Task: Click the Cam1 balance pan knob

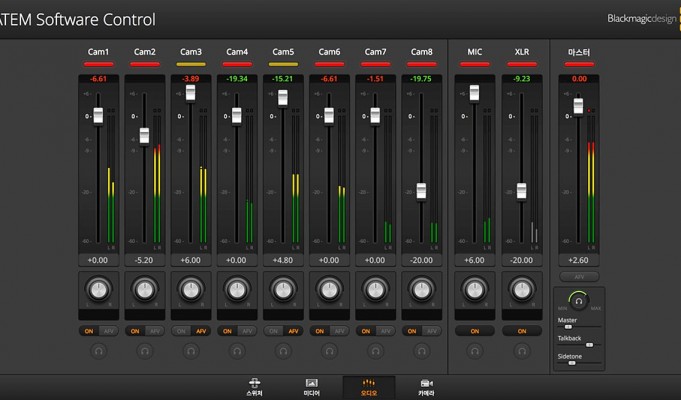Action: point(99,290)
